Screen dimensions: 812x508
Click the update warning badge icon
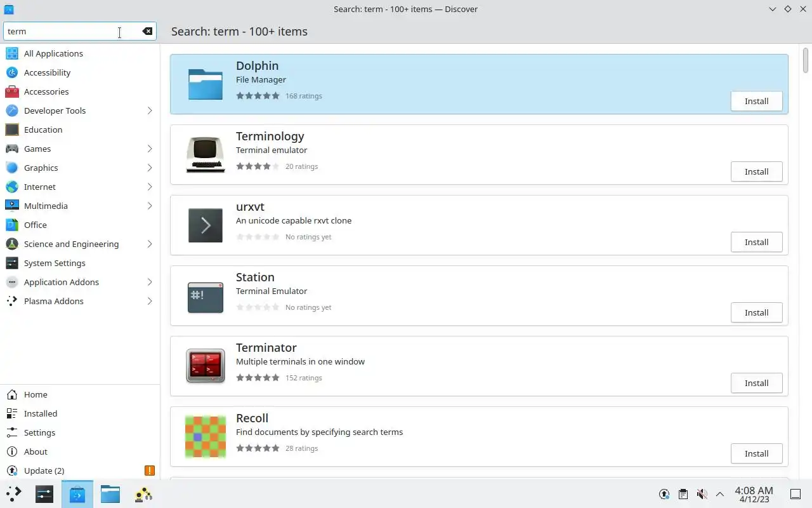tap(150, 471)
